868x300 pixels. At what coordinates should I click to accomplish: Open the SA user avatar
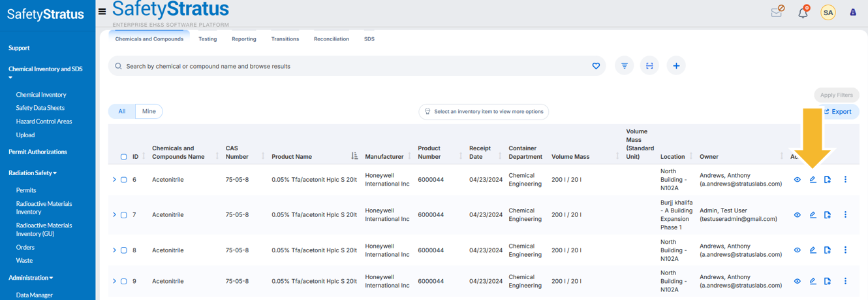click(x=828, y=12)
